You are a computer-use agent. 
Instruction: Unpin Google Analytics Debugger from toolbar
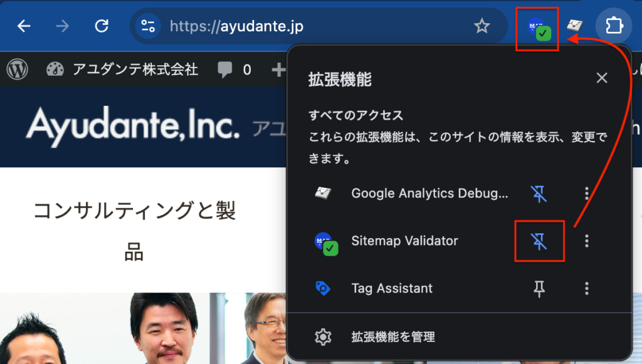[x=539, y=194]
